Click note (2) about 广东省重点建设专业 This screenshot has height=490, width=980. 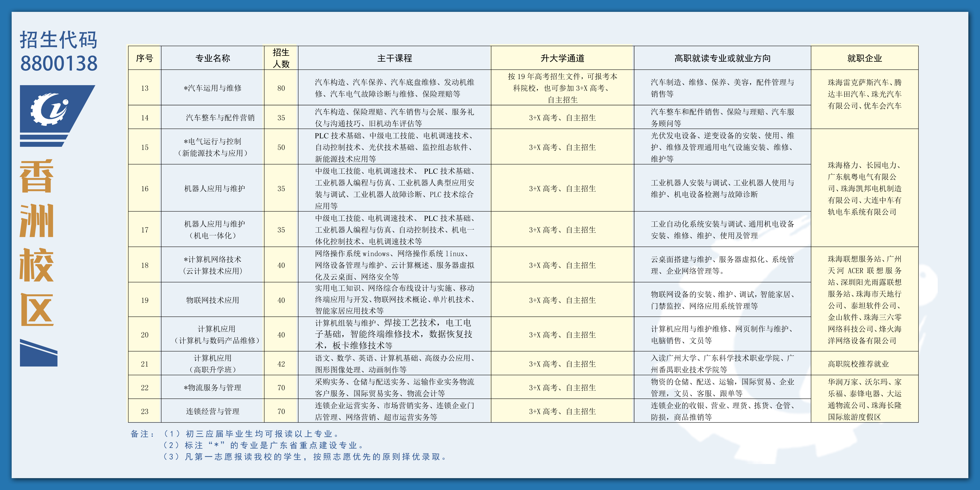click(x=264, y=445)
